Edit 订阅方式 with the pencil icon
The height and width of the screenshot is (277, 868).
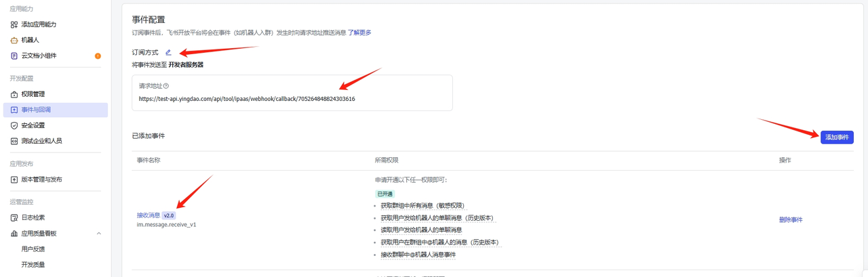click(168, 52)
